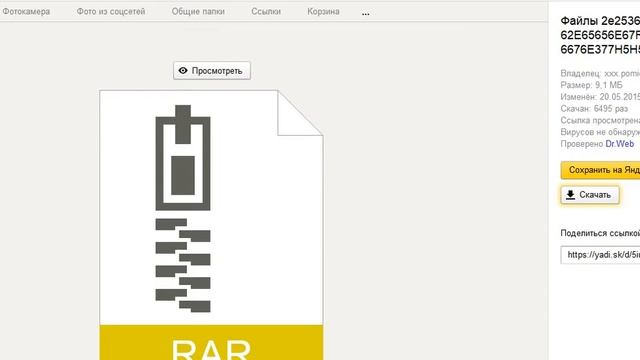Click the Ссылка просмотрена line
Image resolution: width=640 pixels, height=360 pixels.
[x=600, y=120]
